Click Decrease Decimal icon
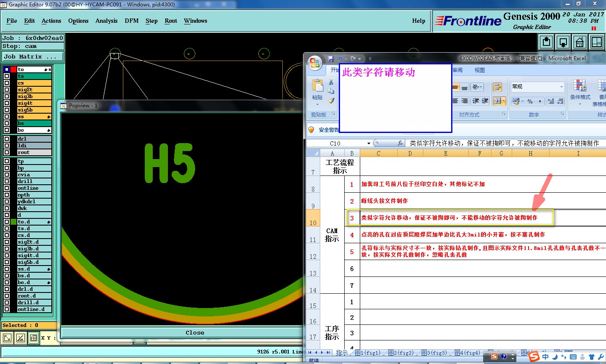The image size is (606, 364). [560, 101]
